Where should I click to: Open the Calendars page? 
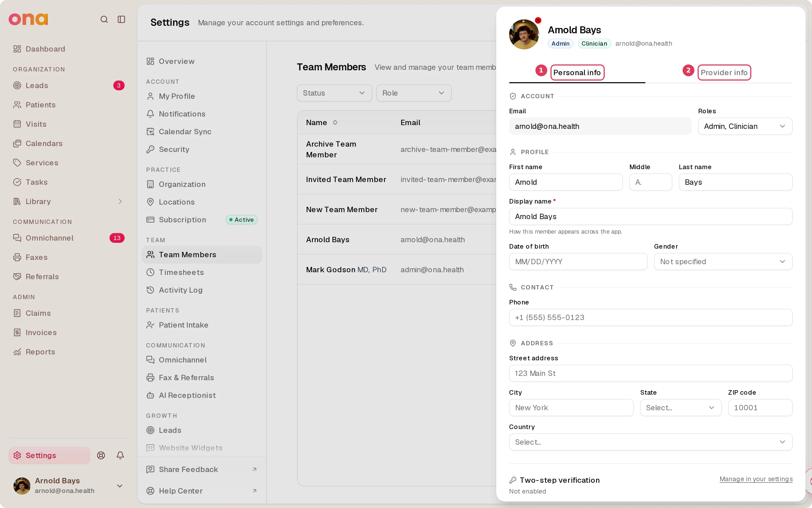[68, 143]
